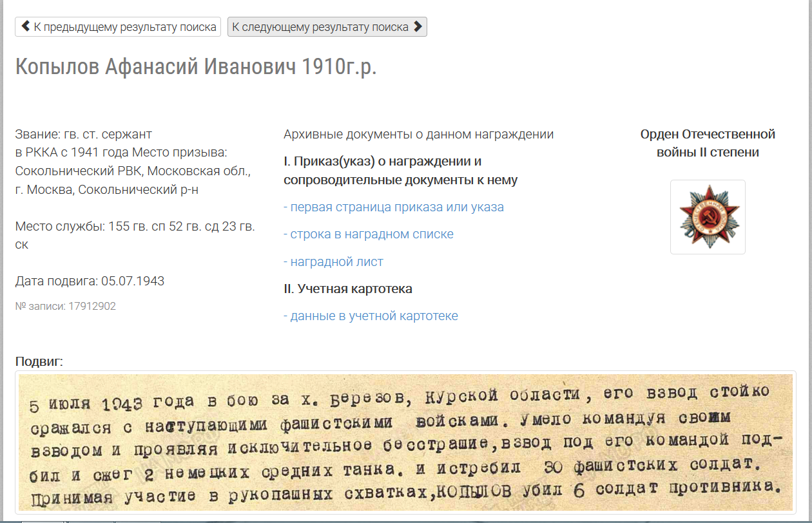The width and height of the screenshot is (812, 523).
Task: Click the scanned feat description document image
Action: click(406, 442)
